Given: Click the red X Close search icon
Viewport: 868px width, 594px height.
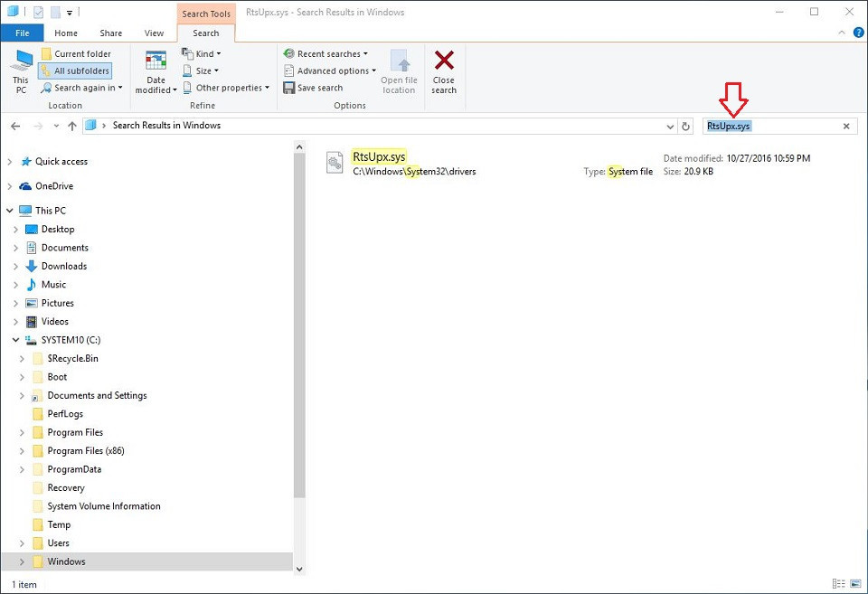Looking at the screenshot, I should 444,61.
